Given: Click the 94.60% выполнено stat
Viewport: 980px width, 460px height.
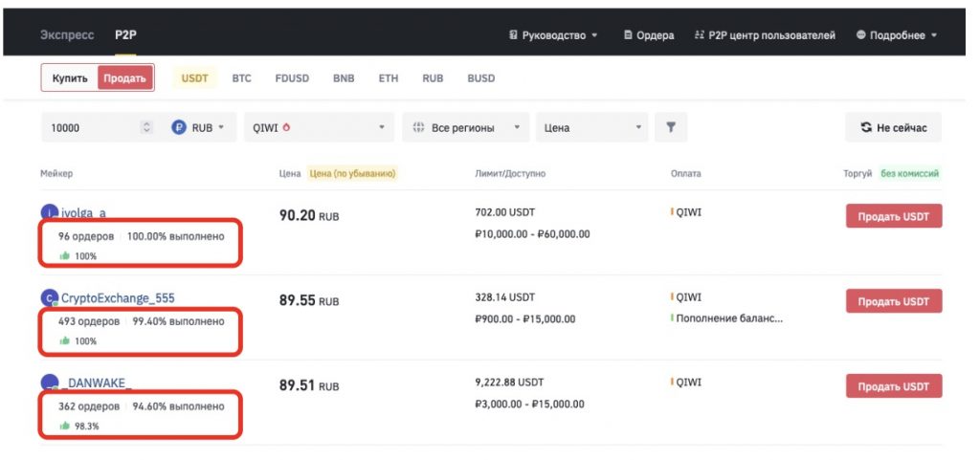Looking at the screenshot, I should (178, 406).
